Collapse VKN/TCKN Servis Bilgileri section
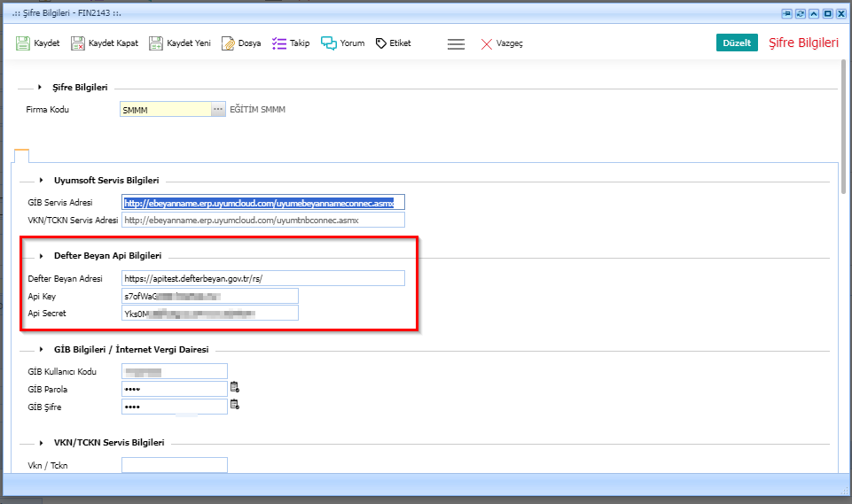 [42, 443]
